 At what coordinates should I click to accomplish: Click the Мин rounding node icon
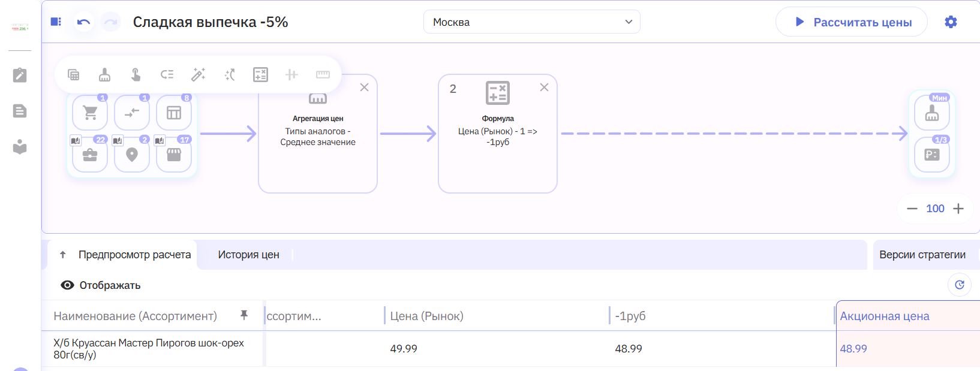pos(932,113)
